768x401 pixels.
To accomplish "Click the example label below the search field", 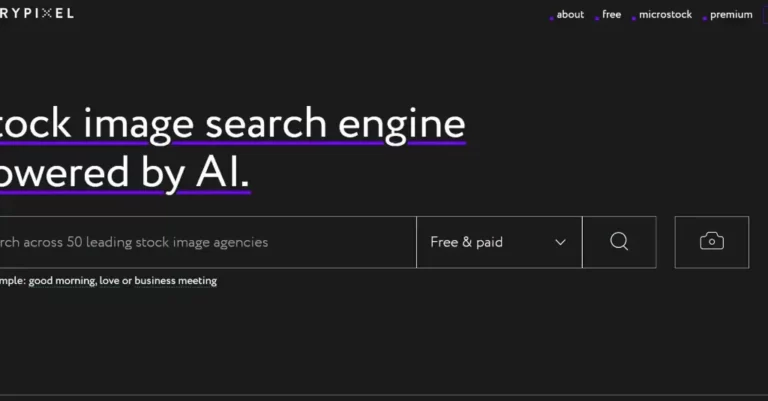I will pyautogui.click(x=11, y=281).
